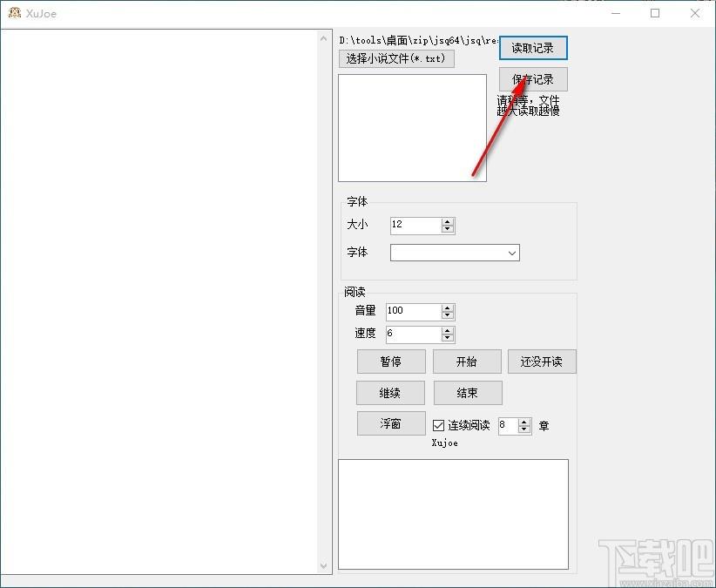Focus the 音量 value field showing 100
The height and width of the screenshot is (588, 716).
tap(414, 312)
